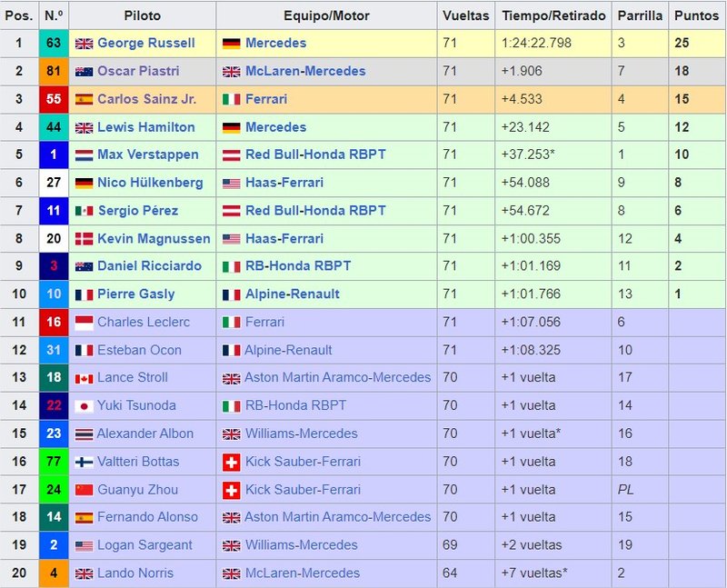
Task: Click car number 81 orange cell
Action: (54, 71)
